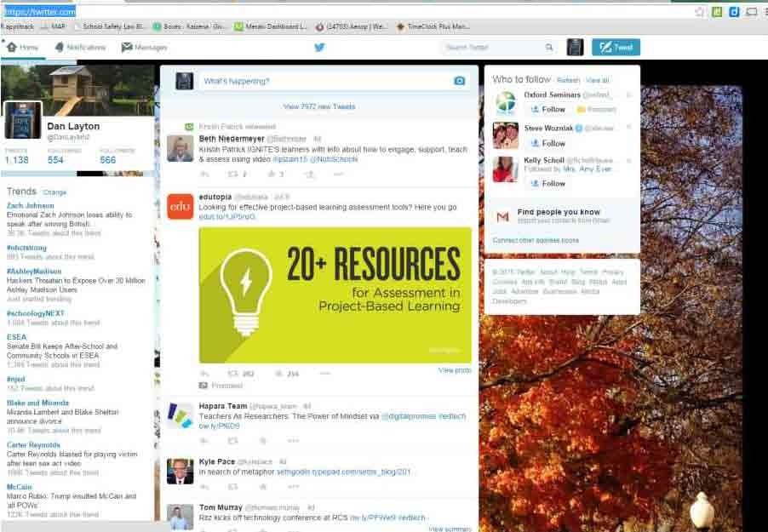
Task: Click the Followers count 566
Action: pos(108,160)
